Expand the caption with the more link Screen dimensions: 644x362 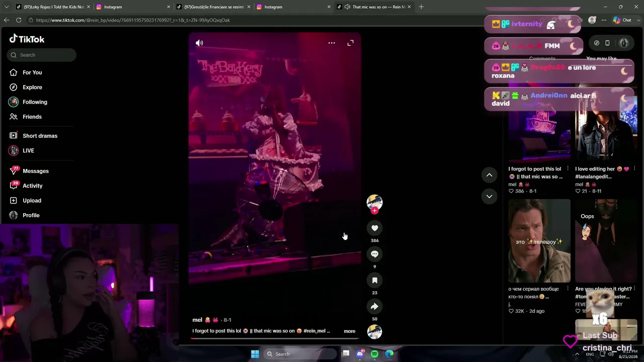349,331
